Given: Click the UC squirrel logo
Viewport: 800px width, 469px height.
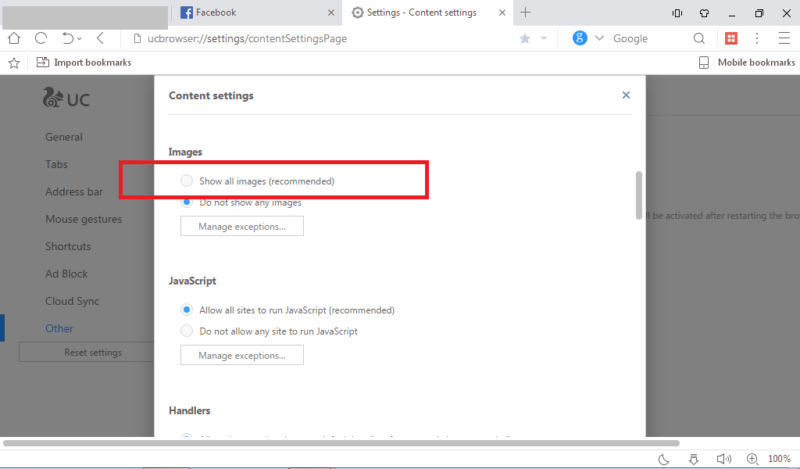Looking at the screenshot, I should 66,97.
